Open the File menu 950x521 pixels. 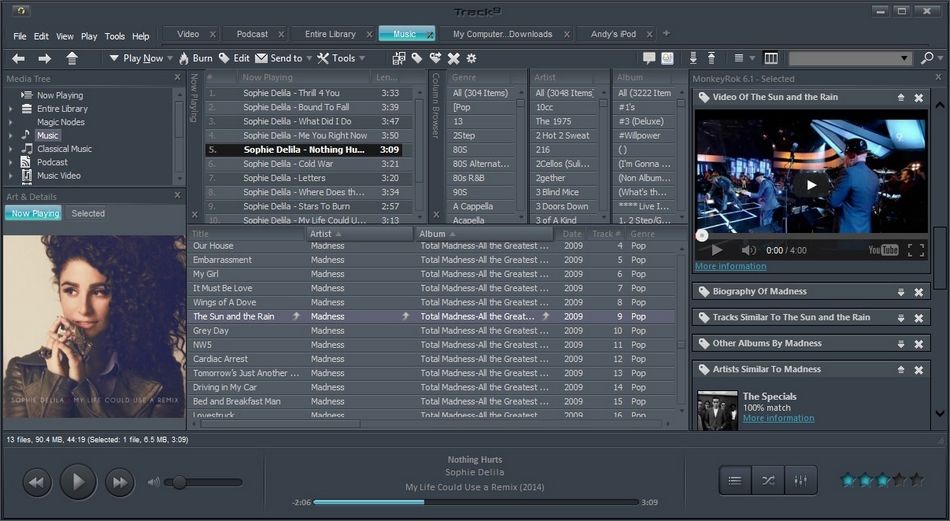(x=20, y=36)
